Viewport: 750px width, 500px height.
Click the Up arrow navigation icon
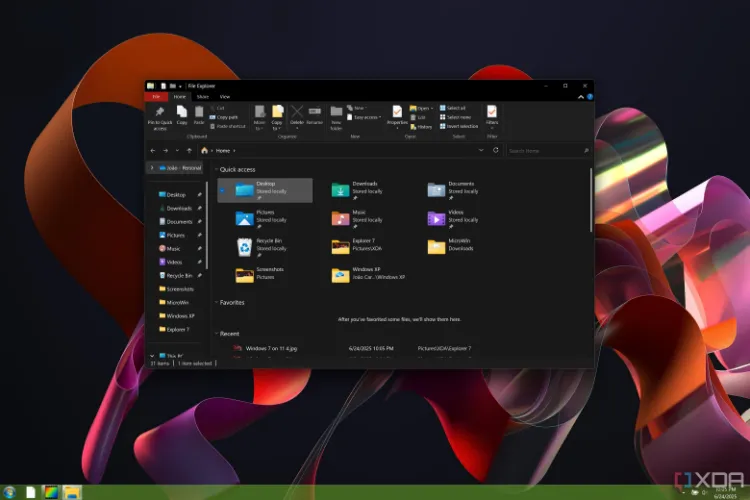[x=189, y=150]
